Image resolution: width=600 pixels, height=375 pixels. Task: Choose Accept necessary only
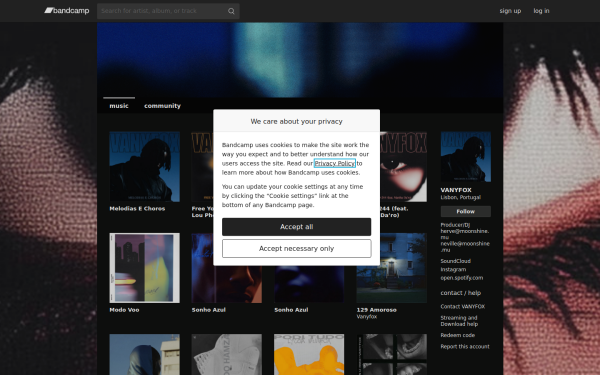[297, 248]
